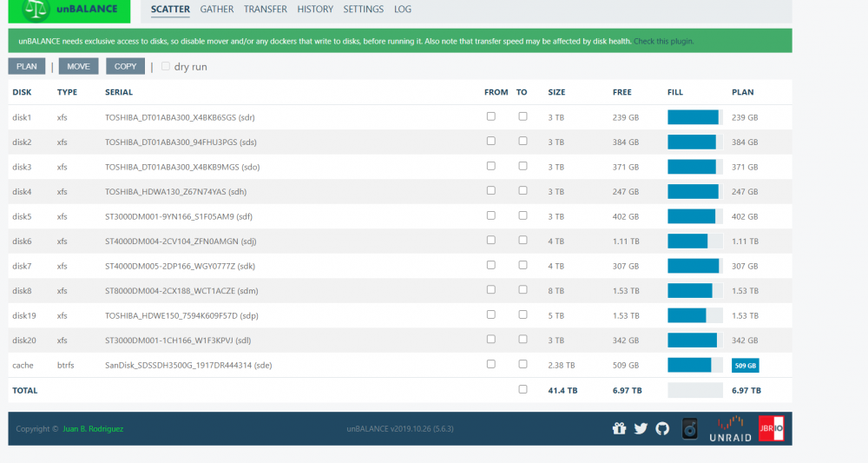The image size is (868, 463).
Task: Click the SERIAL column header
Action: [119, 92]
